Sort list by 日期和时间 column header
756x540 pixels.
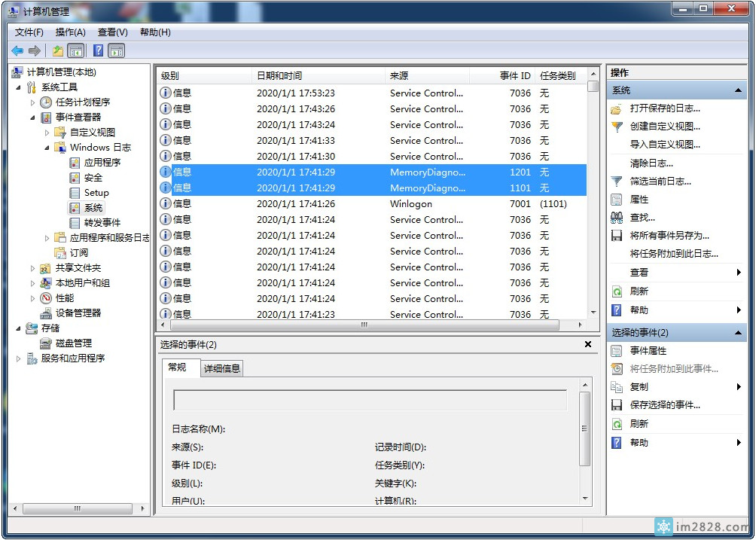pyautogui.click(x=279, y=76)
